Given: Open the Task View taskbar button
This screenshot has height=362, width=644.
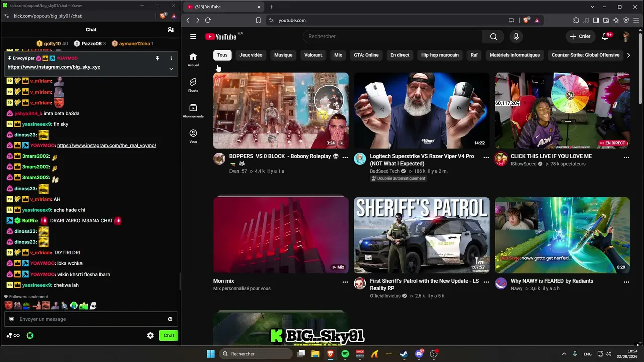Looking at the screenshot, I should click(301, 354).
